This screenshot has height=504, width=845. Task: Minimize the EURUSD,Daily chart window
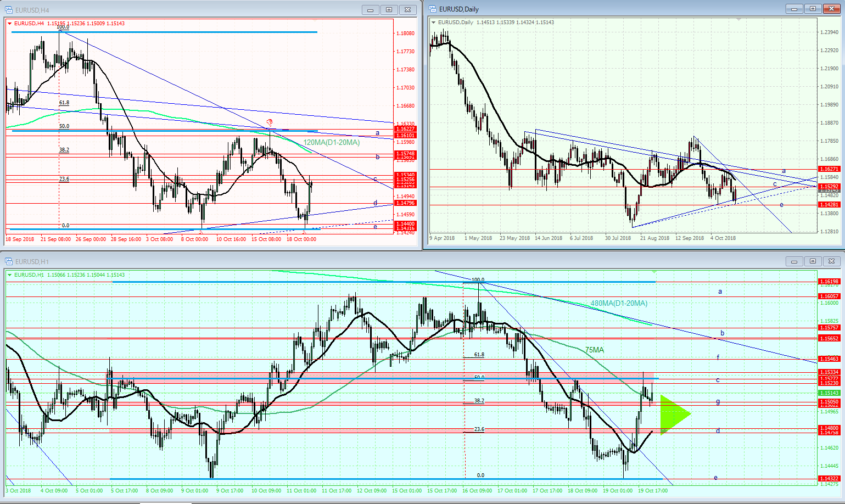(x=794, y=9)
